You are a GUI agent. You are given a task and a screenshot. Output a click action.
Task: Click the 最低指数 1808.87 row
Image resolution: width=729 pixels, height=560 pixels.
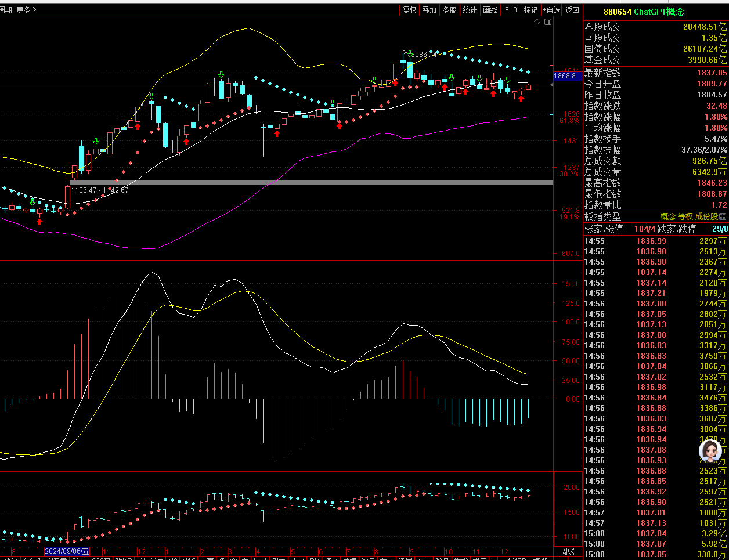click(656, 194)
